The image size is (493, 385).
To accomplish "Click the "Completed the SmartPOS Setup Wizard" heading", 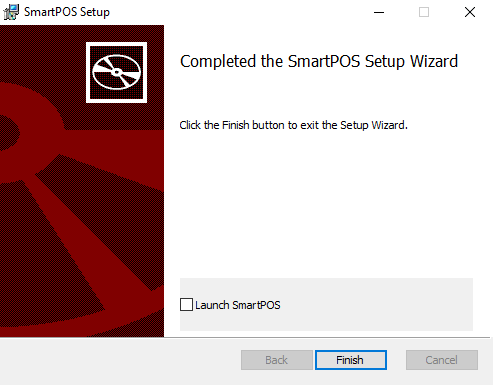I will tap(319, 61).
